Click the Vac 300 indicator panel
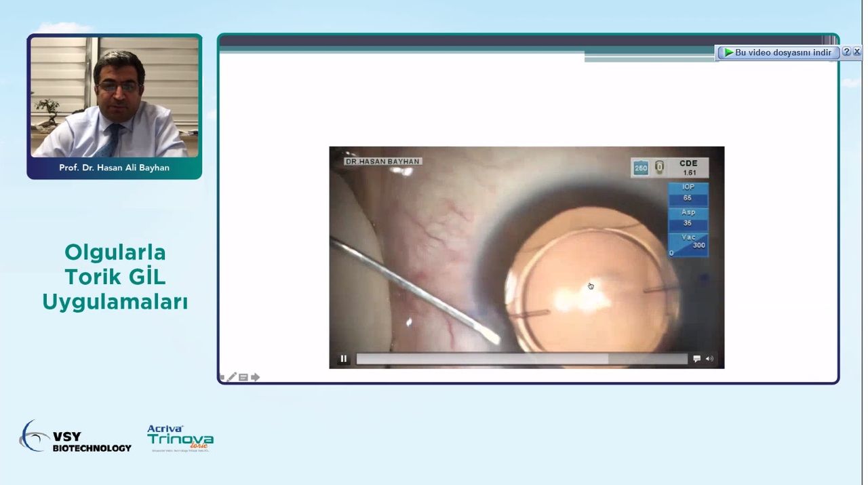The height and width of the screenshot is (485, 868). tap(688, 244)
